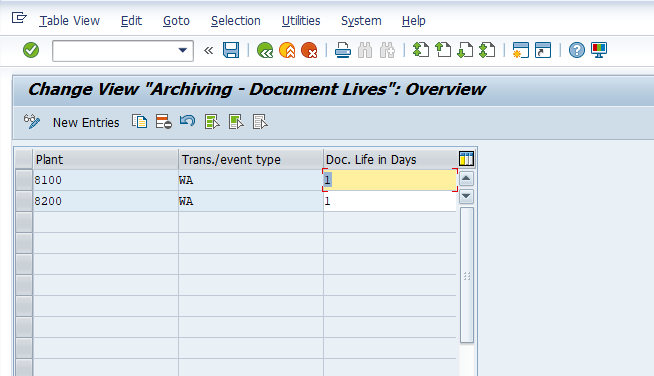Image resolution: width=654 pixels, height=376 pixels.
Task: Click the red Cancel icon
Action: pos(309,50)
